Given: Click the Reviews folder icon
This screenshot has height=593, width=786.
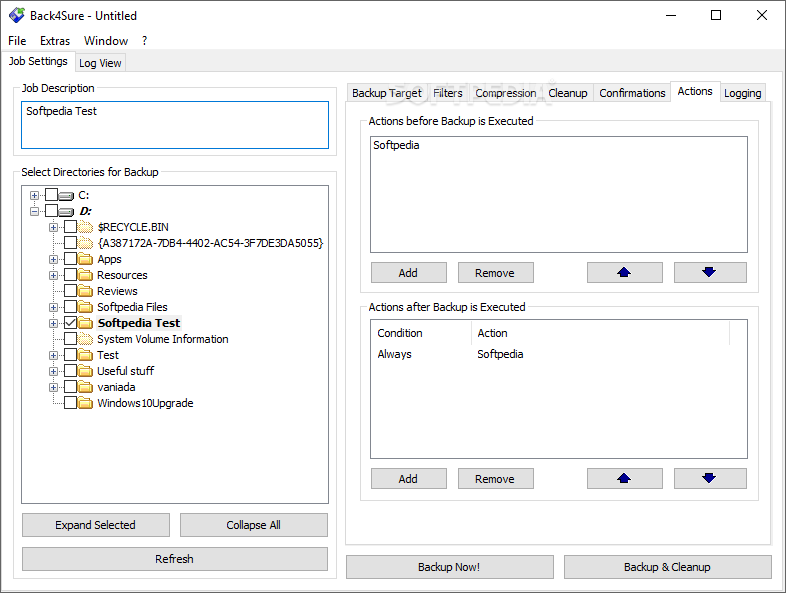Looking at the screenshot, I should click(x=86, y=291).
